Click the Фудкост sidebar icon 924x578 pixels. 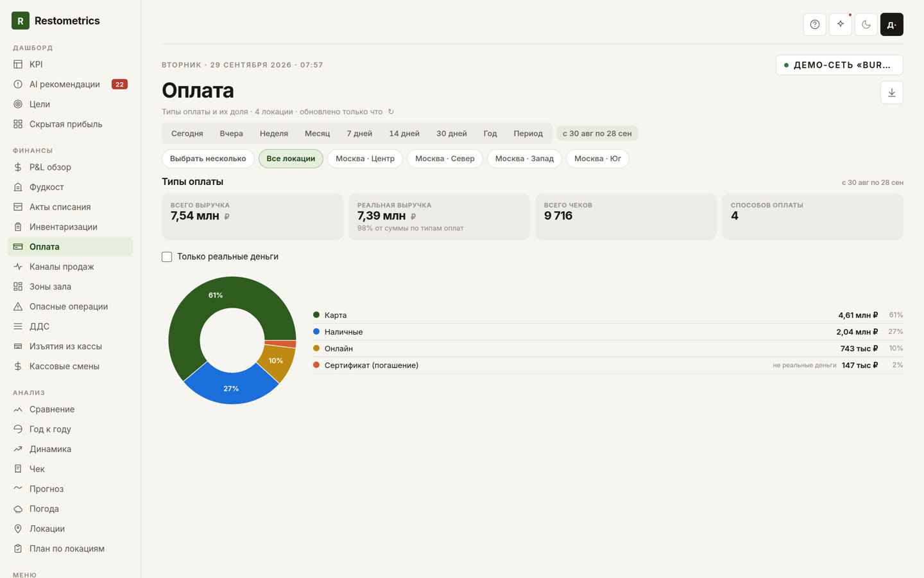[18, 187]
